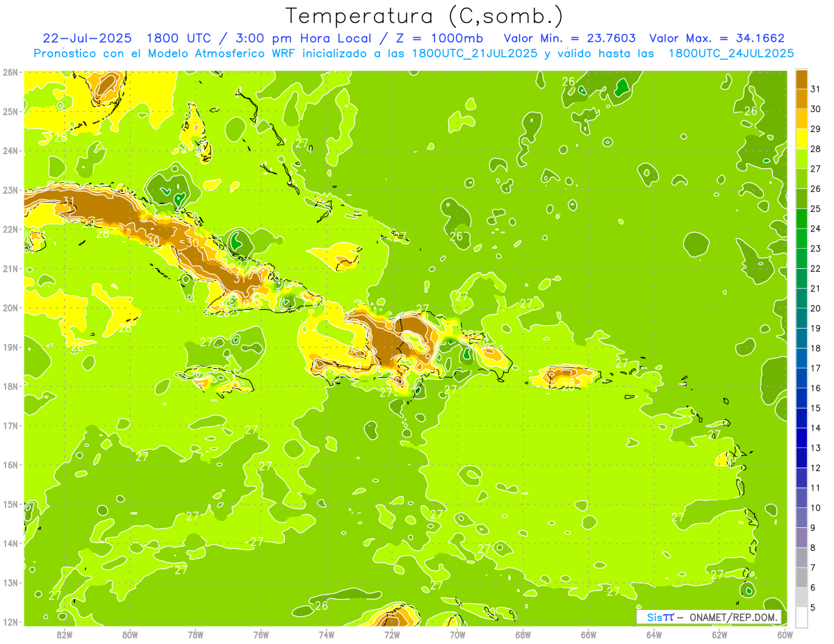Click latitude label '13N'

pyautogui.click(x=10, y=583)
